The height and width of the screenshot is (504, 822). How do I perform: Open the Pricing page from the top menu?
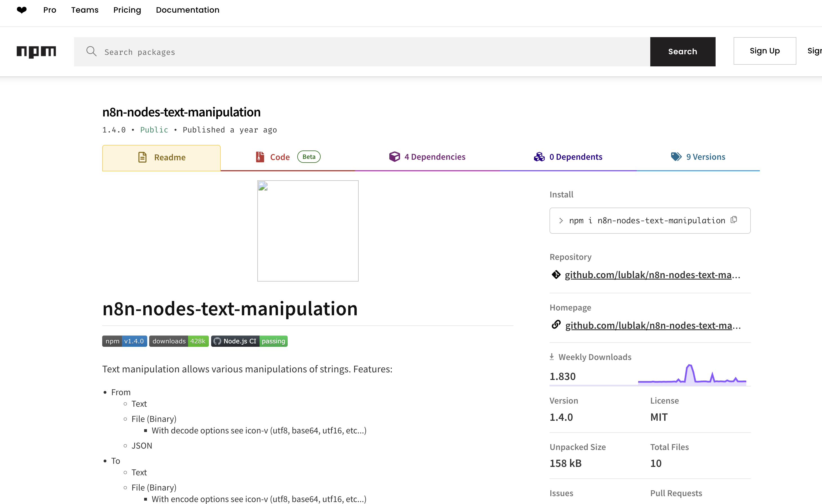127,10
